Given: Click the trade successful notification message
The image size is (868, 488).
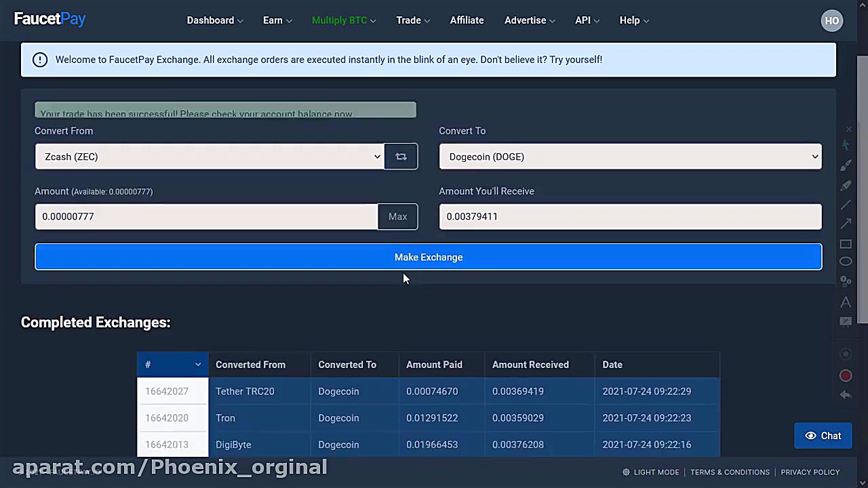Looking at the screenshot, I should point(226,110).
